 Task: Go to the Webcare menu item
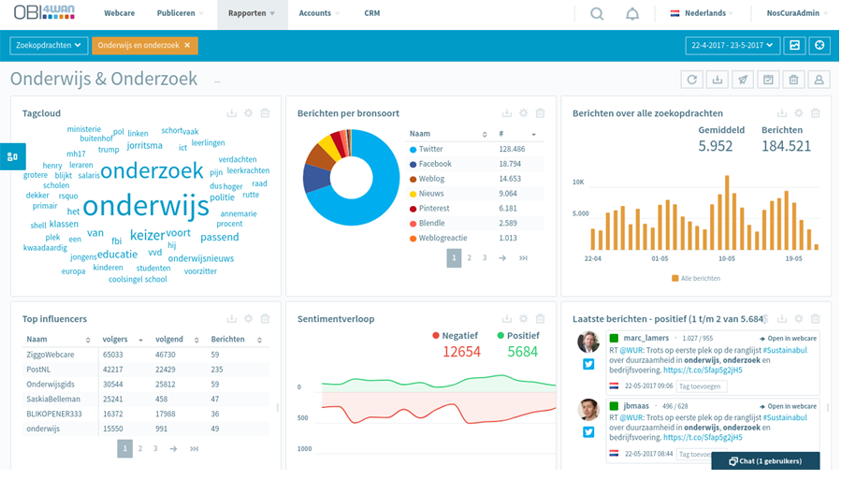120,13
